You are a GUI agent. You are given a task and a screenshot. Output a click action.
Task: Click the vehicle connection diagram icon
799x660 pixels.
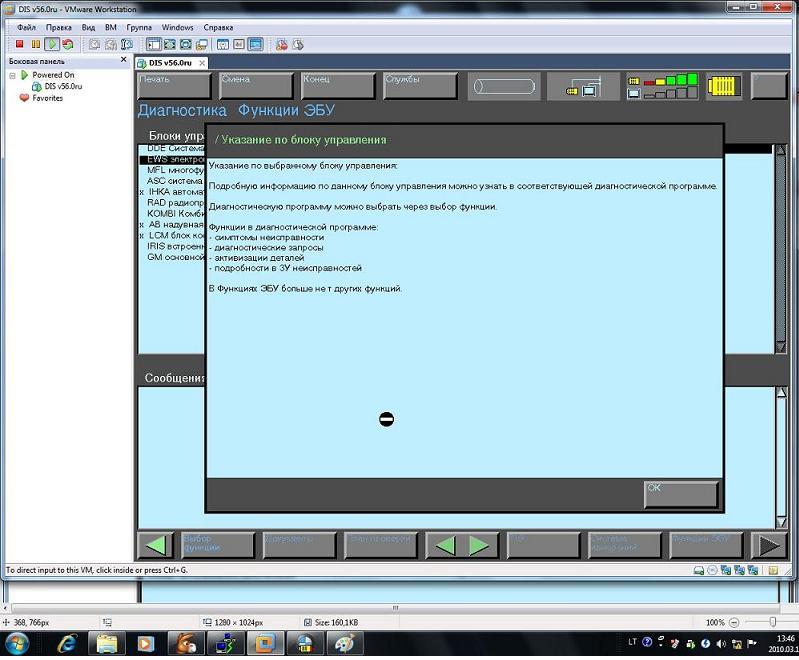[x=581, y=86]
